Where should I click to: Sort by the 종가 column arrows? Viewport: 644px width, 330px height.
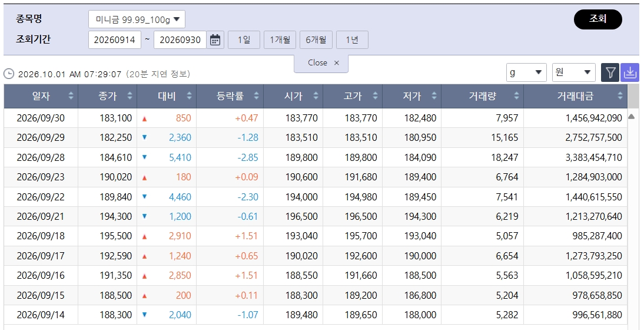coord(130,95)
